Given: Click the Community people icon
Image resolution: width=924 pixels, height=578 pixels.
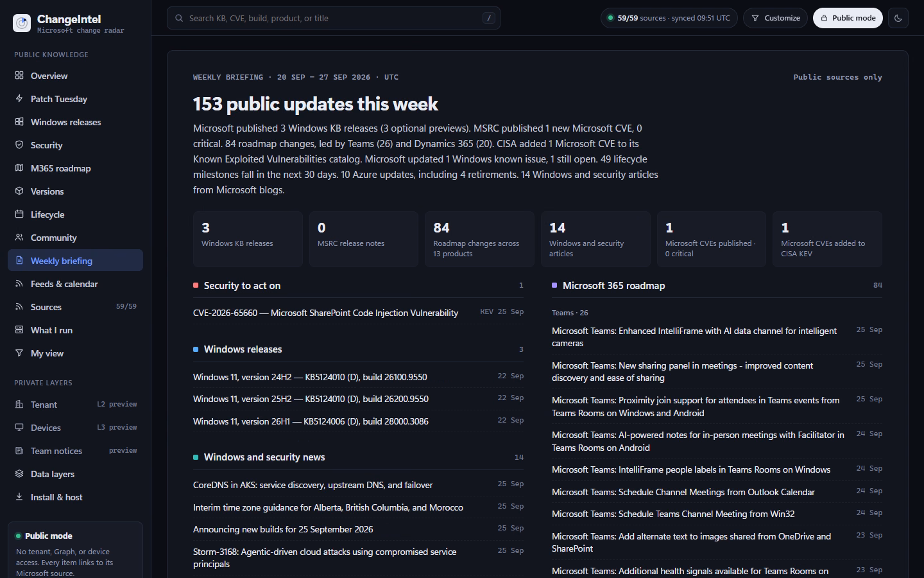Looking at the screenshot, I should [x=19, y=237].
